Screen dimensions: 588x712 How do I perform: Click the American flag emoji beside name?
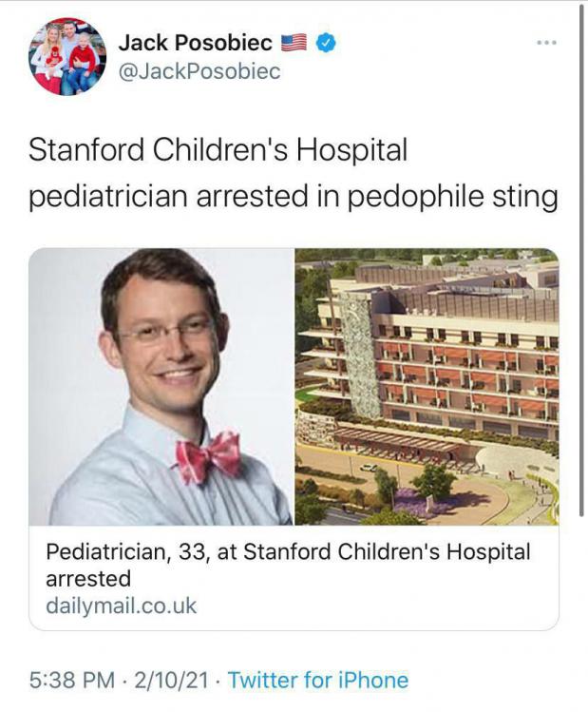pyautogui.click(x=294, y=43)
